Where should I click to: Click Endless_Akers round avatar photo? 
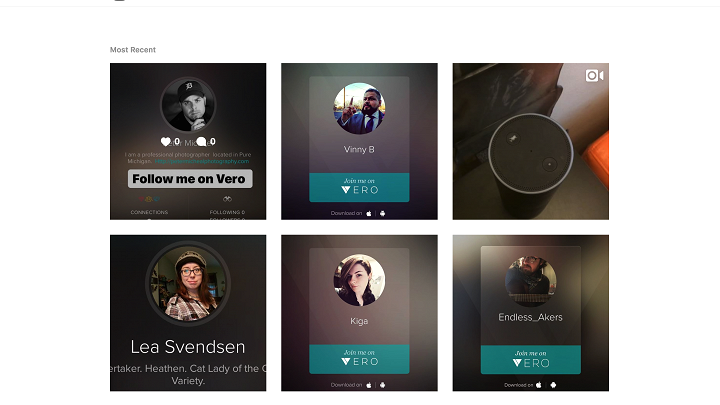pyautogui.click(x=531, y=280)
